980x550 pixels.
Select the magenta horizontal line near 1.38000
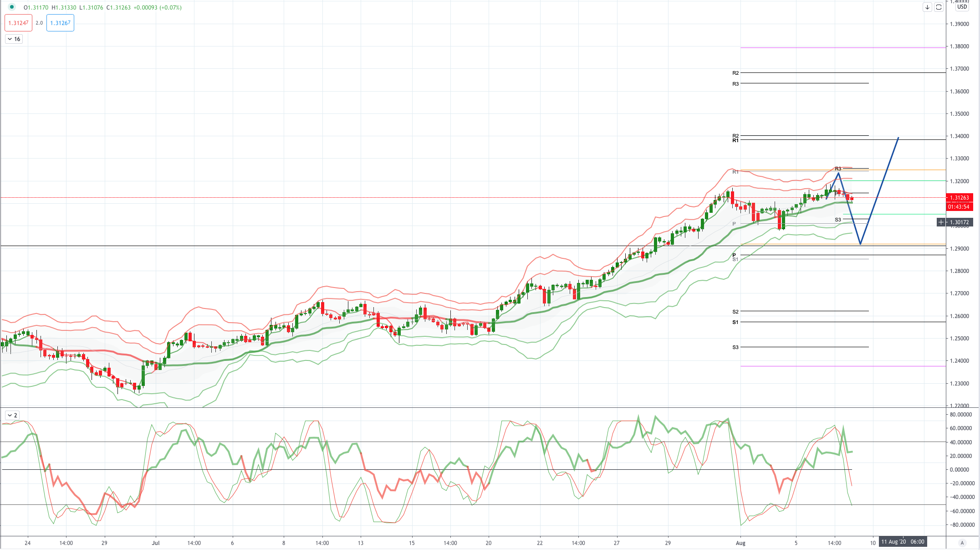(x=843, y=47)
